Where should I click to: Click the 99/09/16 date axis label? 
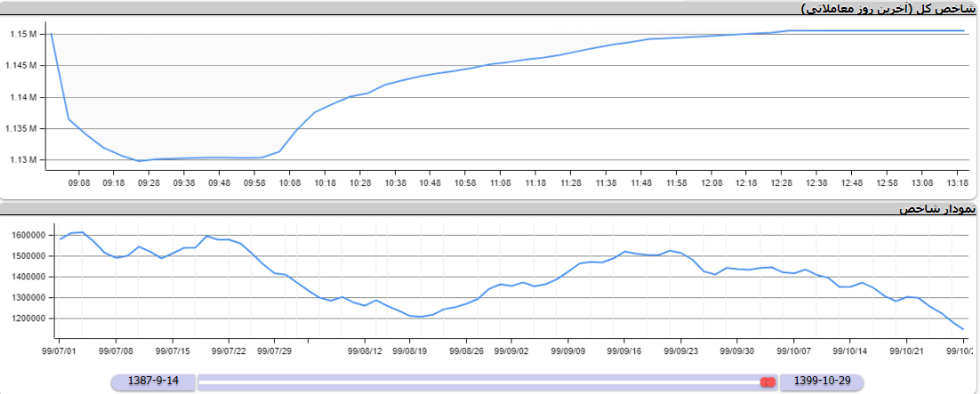625,350
